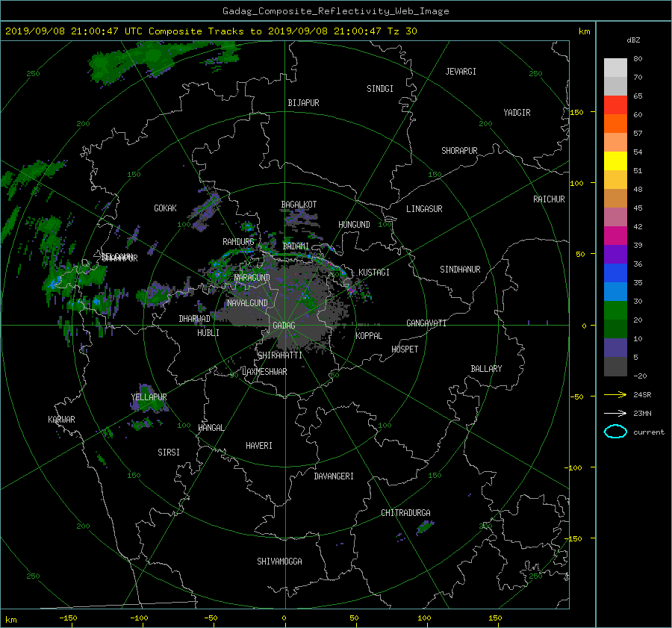
Task: Click the '80' value on the dBZ scale
Action: pos(638,59)
